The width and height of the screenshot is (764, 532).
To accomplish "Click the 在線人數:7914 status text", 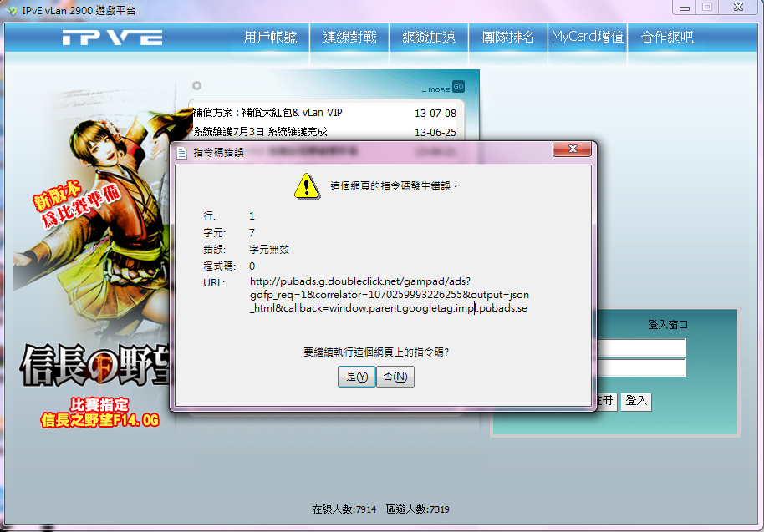I will [x=344, y=509].
